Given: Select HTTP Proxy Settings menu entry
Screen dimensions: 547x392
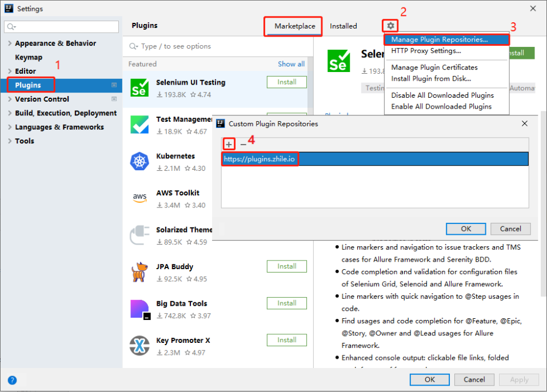Looking at the screenshot, I should 426,51.
